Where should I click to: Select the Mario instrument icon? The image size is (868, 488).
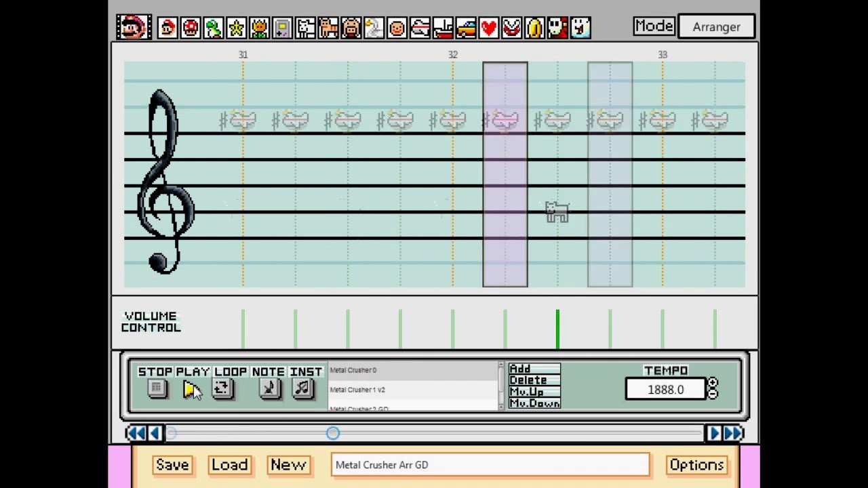click(168, 28)
